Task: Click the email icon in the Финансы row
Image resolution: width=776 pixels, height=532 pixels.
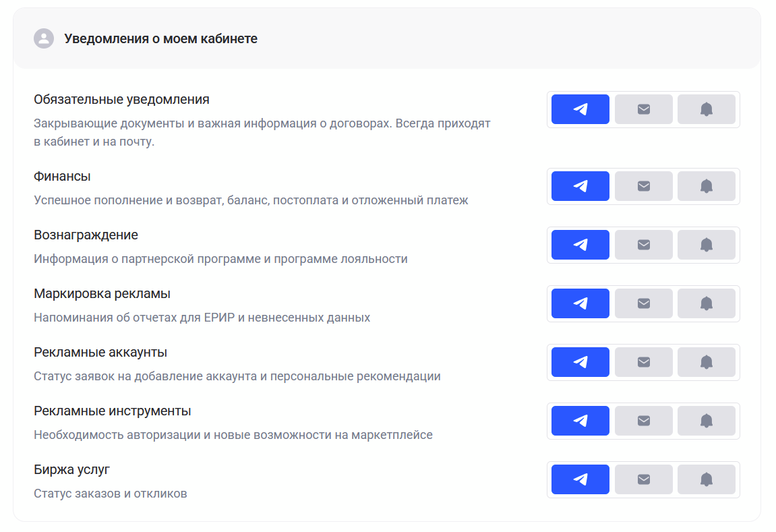Action: coord(643,185)
